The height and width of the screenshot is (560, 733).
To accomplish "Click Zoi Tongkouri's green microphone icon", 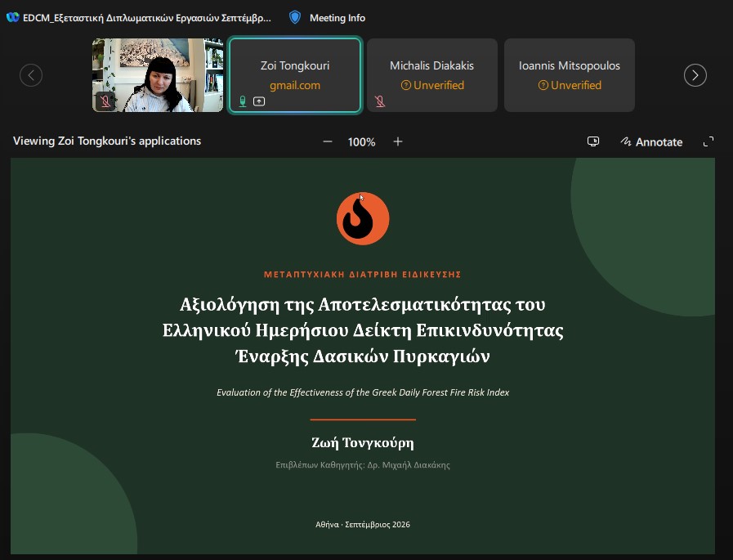I will pyautogui.click(x=243, y=101).
